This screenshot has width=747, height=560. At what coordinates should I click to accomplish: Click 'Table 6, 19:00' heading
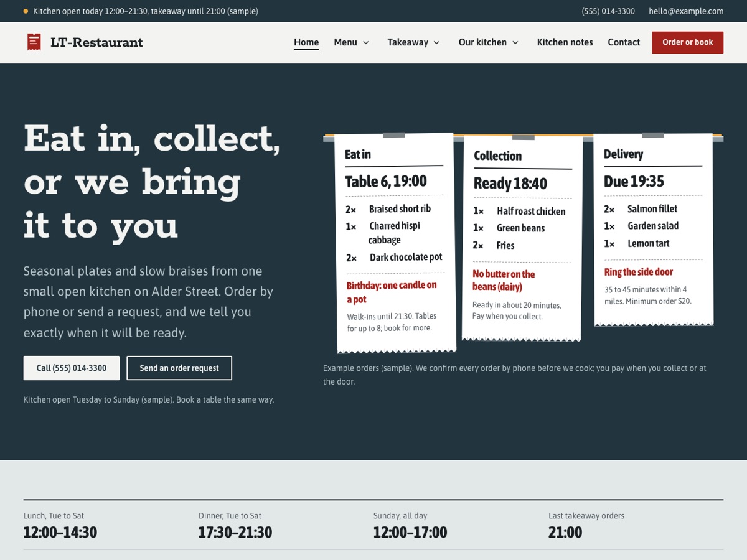tap(386, 181)
